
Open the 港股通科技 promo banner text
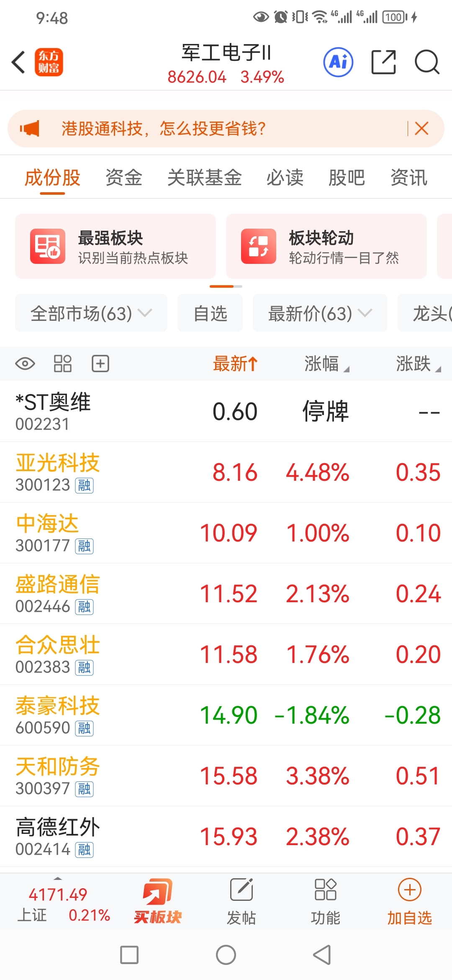(164, 128)
